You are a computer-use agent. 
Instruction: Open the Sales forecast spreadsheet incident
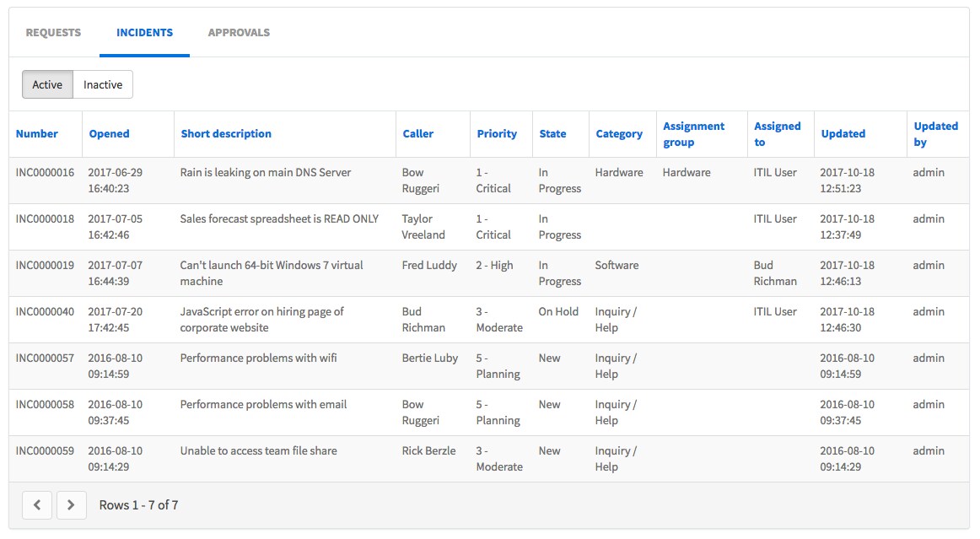(x=279, y=218)
